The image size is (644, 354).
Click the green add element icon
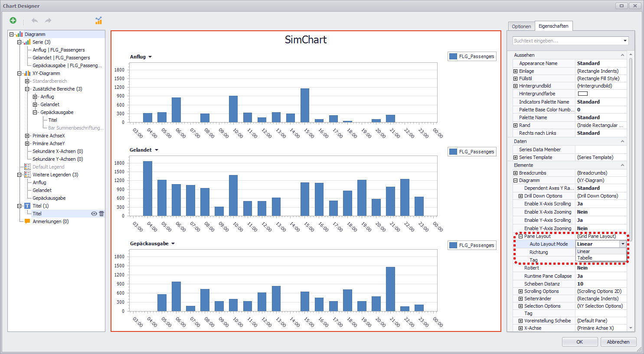point(13,20)
